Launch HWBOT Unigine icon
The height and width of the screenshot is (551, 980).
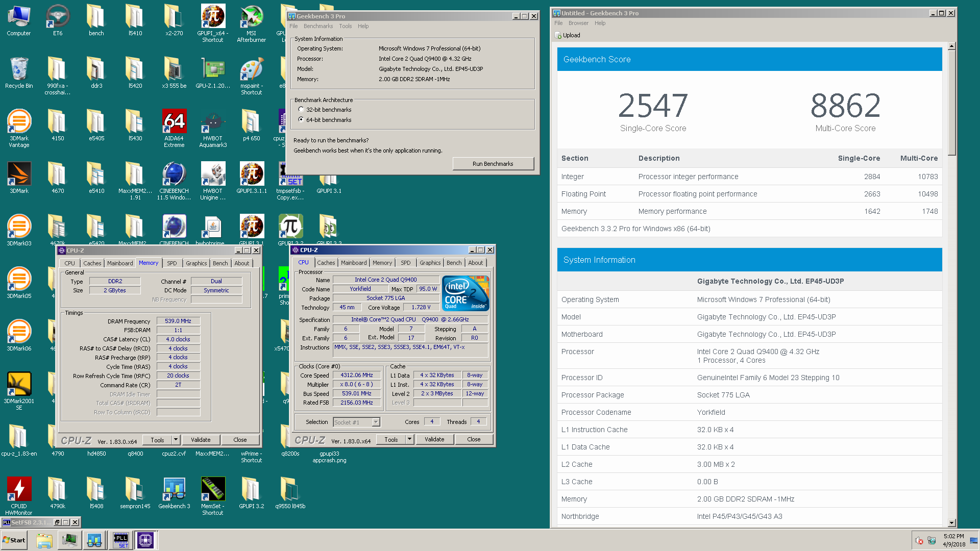click(213, 181)
